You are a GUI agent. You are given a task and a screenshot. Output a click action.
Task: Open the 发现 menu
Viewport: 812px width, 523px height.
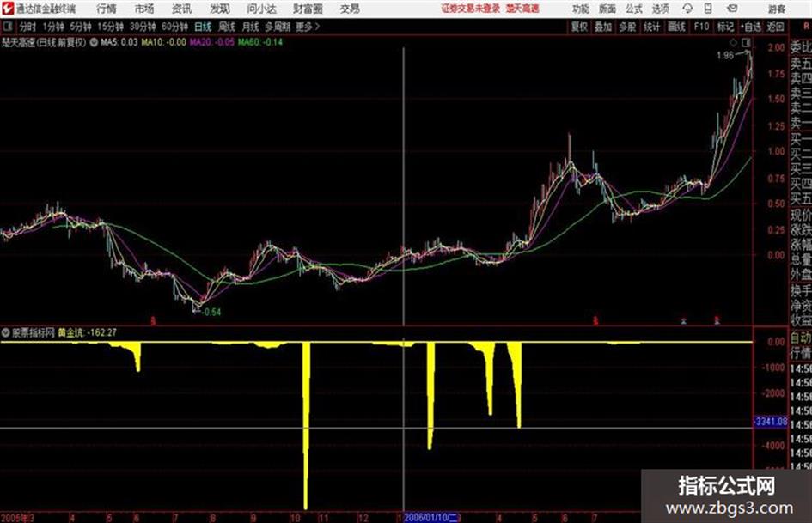[x=220, y=9]
